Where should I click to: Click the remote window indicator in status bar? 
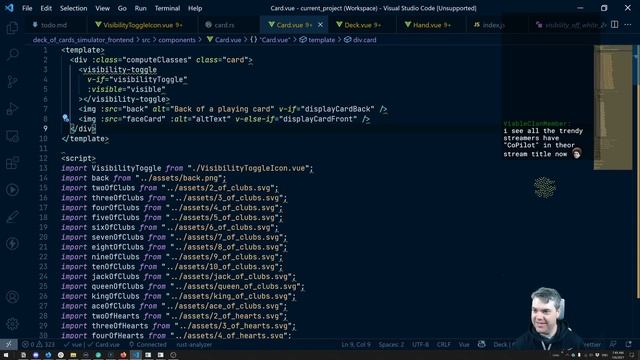(9, 344)
